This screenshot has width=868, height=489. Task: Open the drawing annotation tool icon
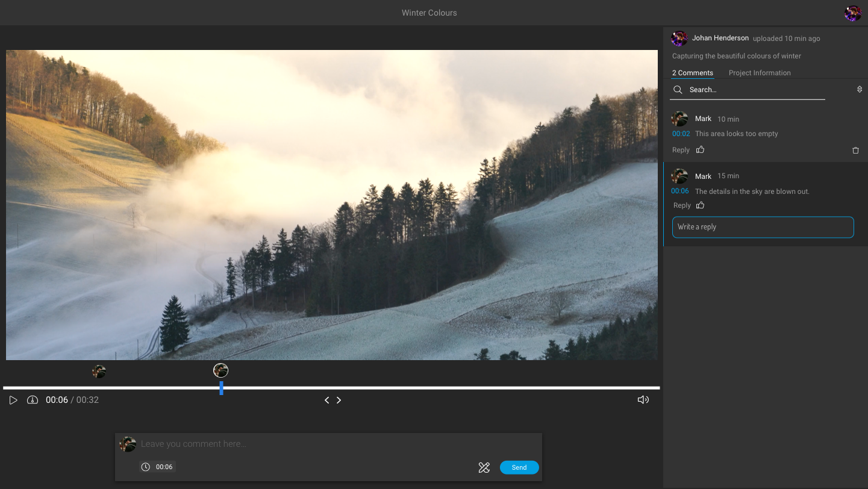click(x=484, y=467)
